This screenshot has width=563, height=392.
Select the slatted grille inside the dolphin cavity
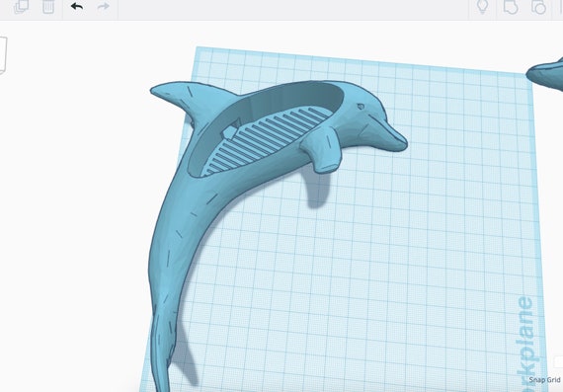click(268, 138)
